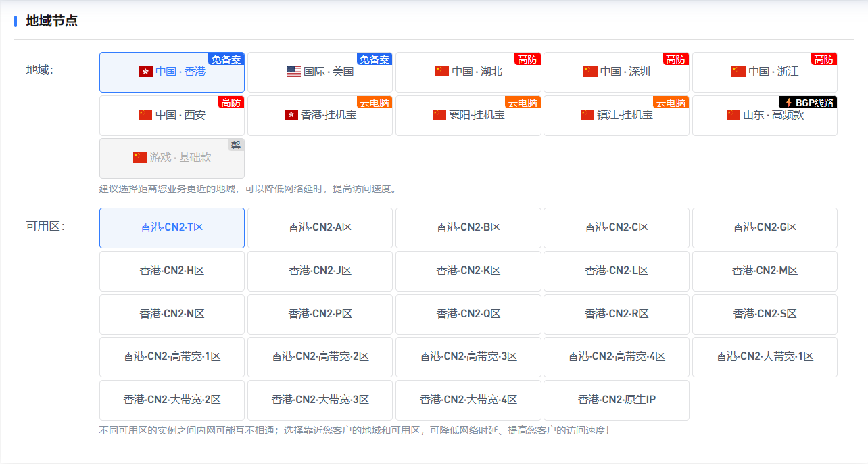Select 香港·CN2·高带宽·3区 zone
Screen dimensions: 868x464
point(468,357)
